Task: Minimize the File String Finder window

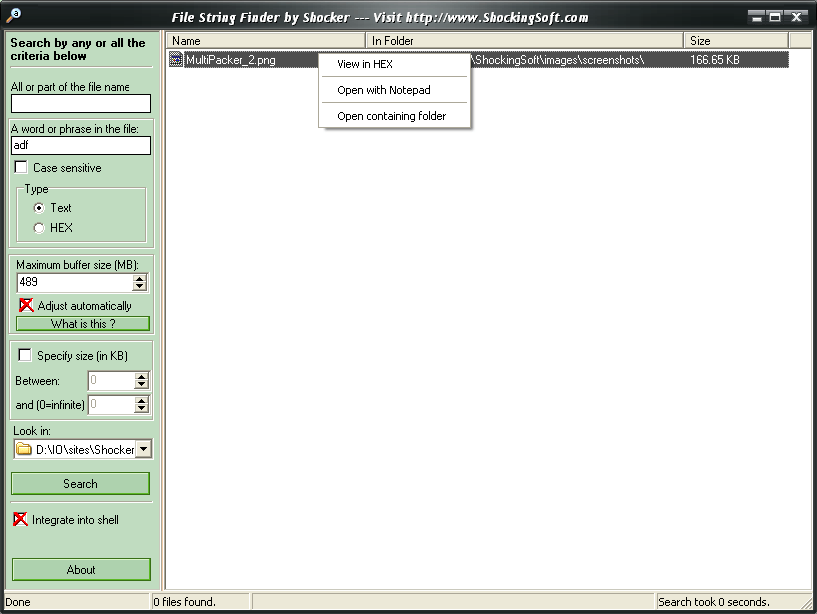Action: tap(756, 17)
